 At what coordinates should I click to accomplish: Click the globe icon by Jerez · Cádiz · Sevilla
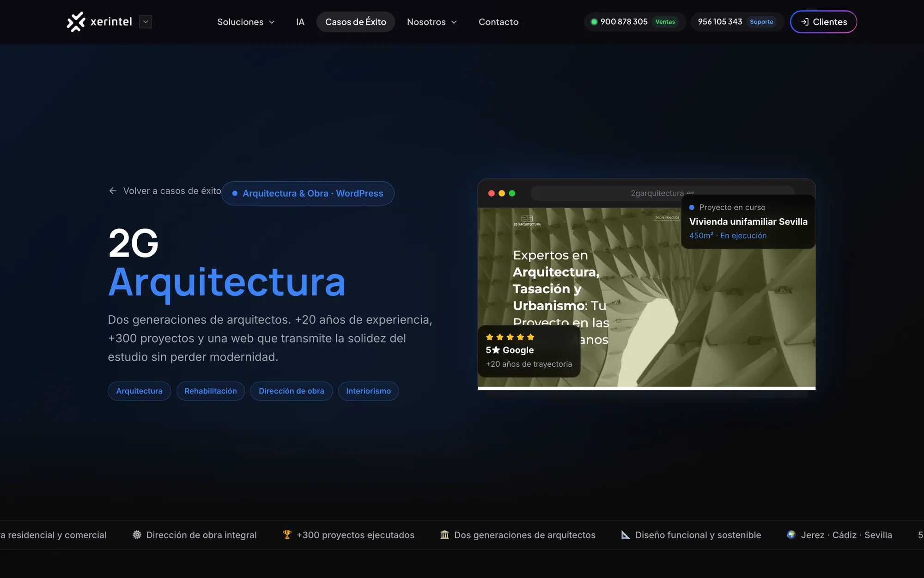[791, 535]
